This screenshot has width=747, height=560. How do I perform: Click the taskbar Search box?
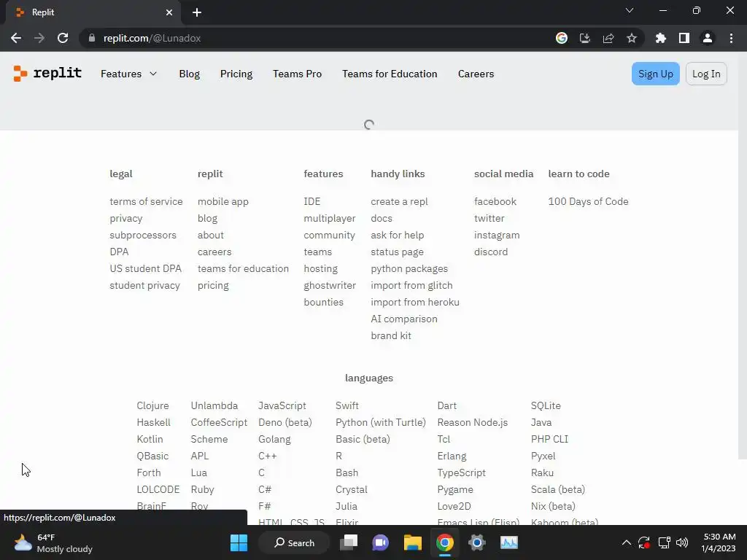pyautogui.click(x=294, y=542)
